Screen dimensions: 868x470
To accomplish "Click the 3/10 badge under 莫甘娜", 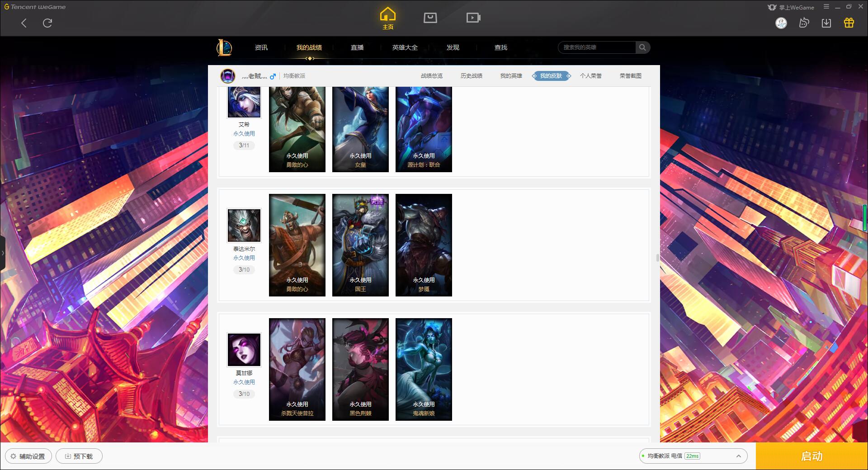I will [244, 394].
